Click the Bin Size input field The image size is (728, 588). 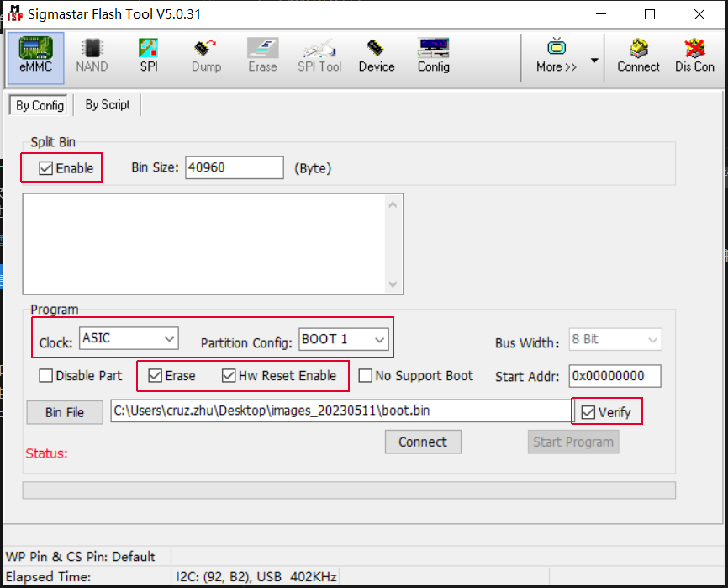(235, 167)
